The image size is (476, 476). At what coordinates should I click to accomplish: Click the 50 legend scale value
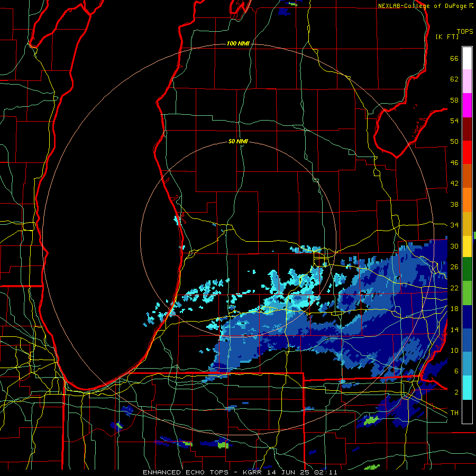(454, 142)
